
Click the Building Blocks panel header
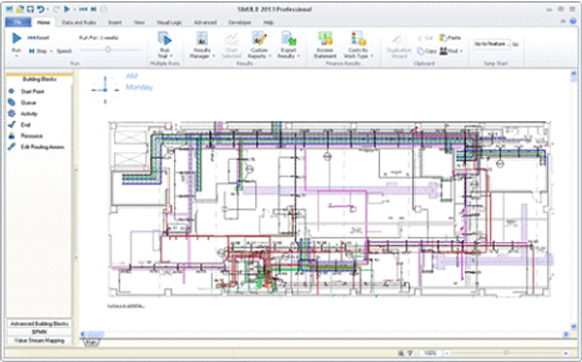coord(39,79)
